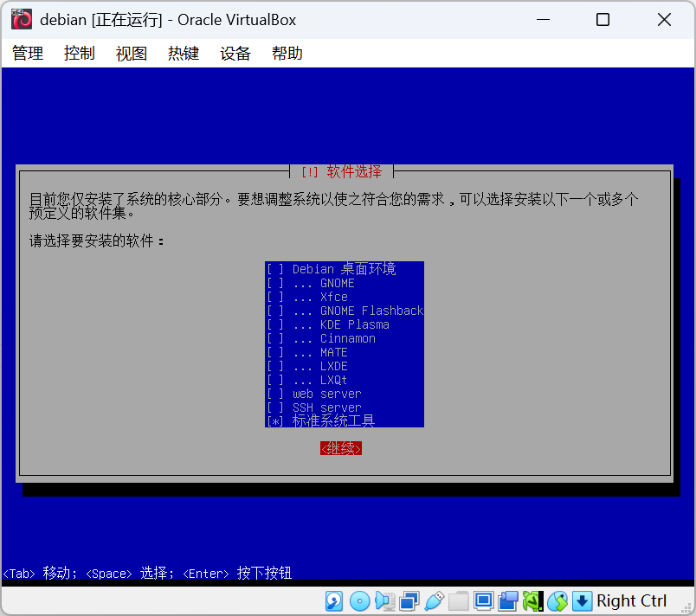Click the 继续 button
Image resolution: width=696 pixels, height=616 pixels.
click(341, 448)
